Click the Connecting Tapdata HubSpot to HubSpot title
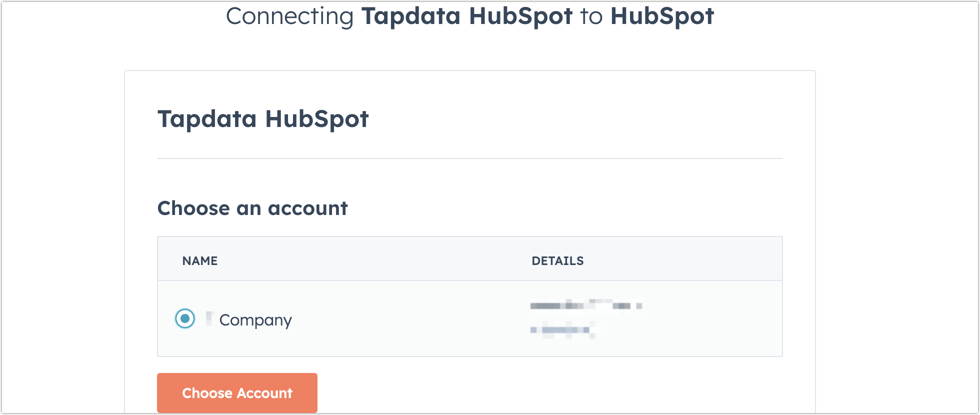This screenshot has width=980, height=415. click(x=470, y=16)
